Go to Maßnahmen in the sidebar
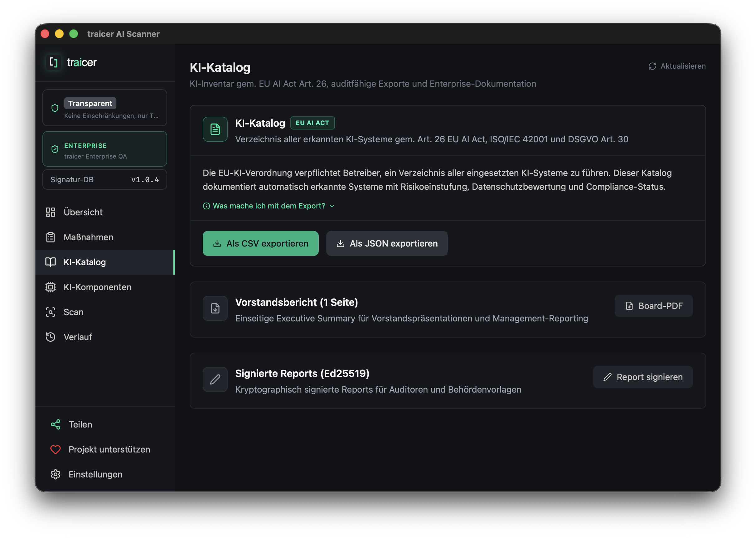756x538 pixels. (x=104, y=237)
